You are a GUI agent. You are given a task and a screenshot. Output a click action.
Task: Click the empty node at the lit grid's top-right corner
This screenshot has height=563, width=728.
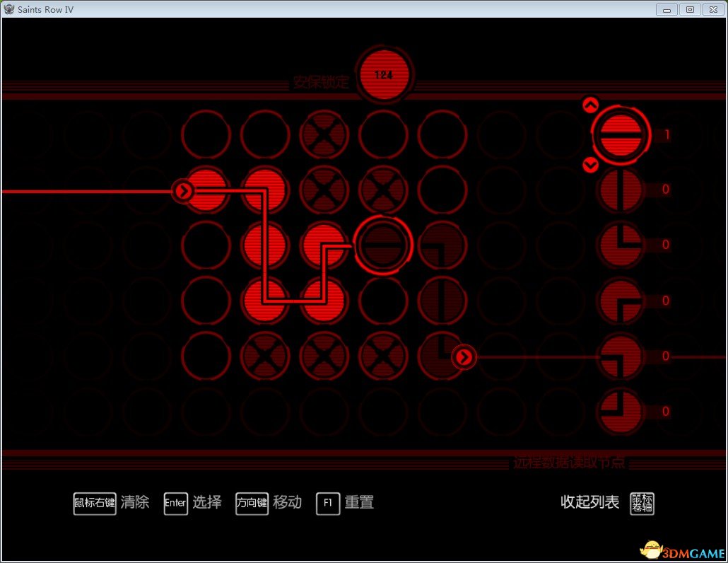(x=442, y=134)
